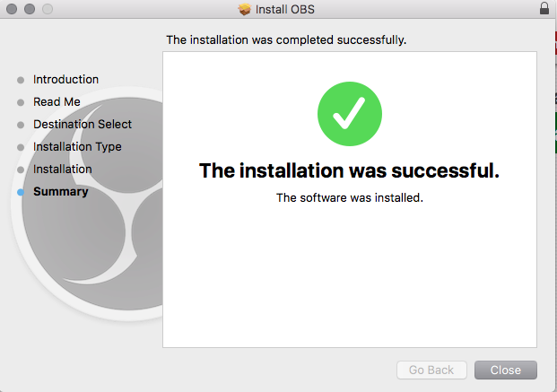557x392 pixels.
Task: Click the lock icon in title bar
Action: click(x=544, y=9)
